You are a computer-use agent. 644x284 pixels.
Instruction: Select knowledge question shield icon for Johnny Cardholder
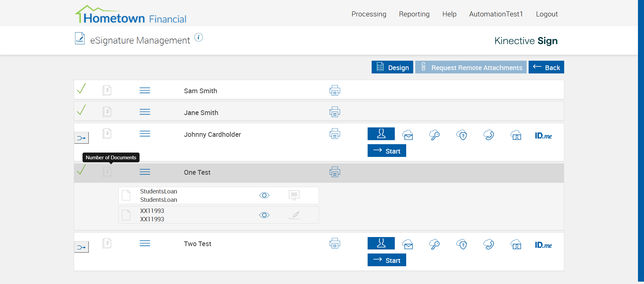(x=462, y=135)
